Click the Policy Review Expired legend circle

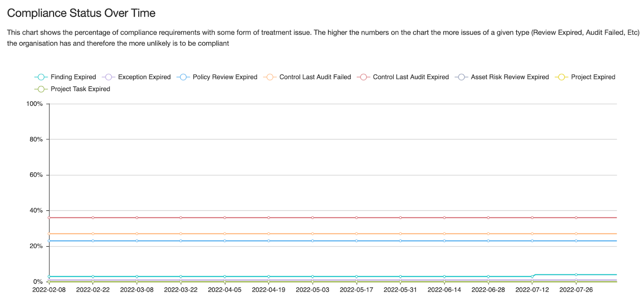183,77
